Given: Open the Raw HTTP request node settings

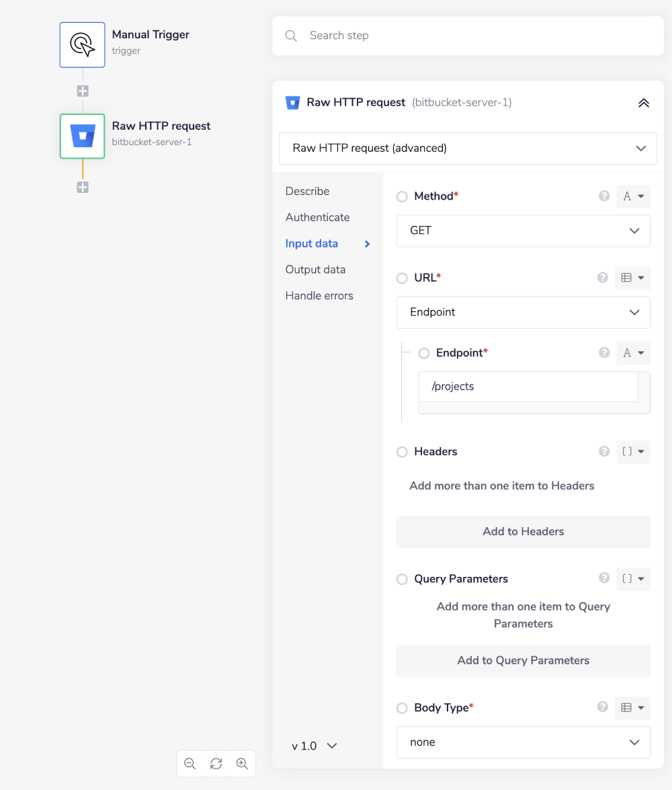Looking at the screenshot, I should 82,136.
